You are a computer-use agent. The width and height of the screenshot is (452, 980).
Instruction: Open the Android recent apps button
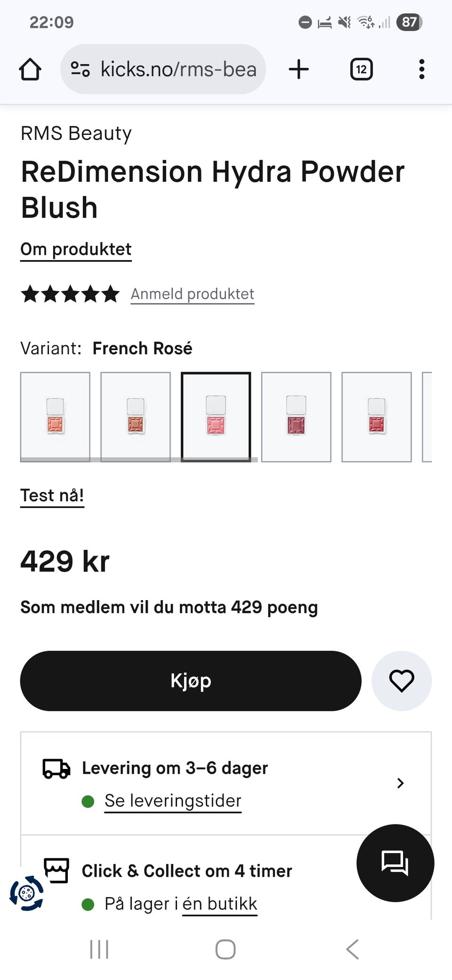click(99, 949)
